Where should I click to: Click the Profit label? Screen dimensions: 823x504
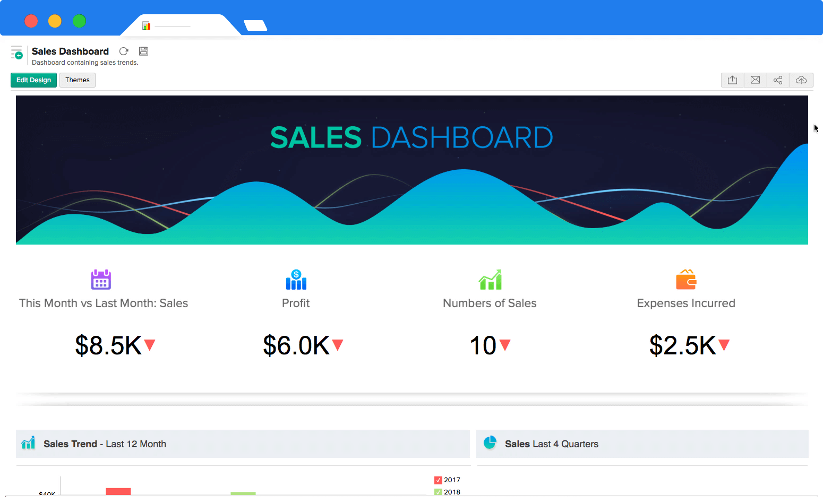[x=296, y=303]
